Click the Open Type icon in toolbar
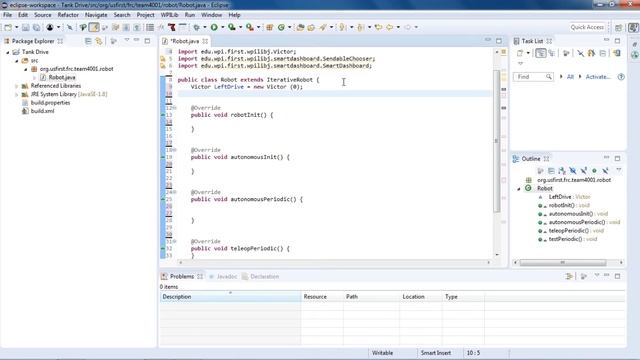Image resolution: width=640 pixels, height=360 pixels. point(300,27)
